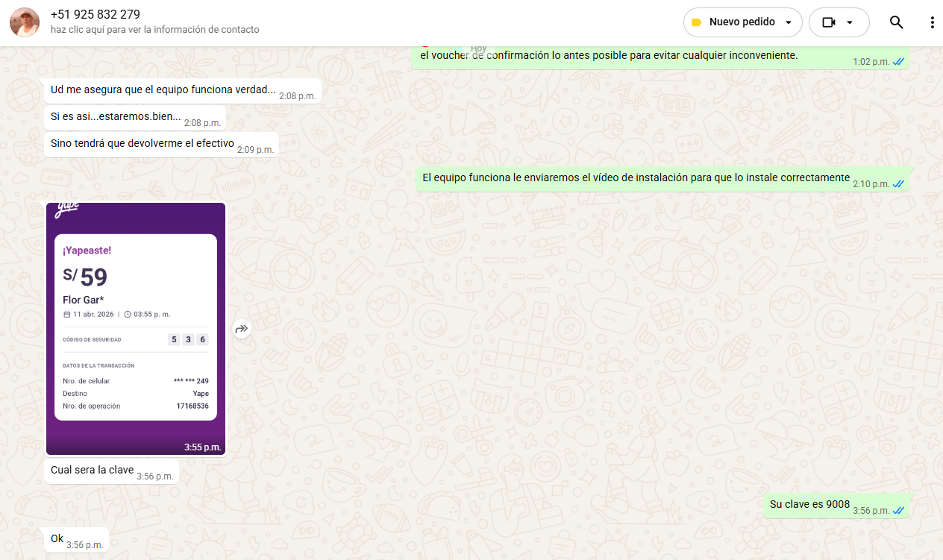Click the contact number +51 925 832 279
The height and width of the screenshot is (560, 943).
(95, 15)
